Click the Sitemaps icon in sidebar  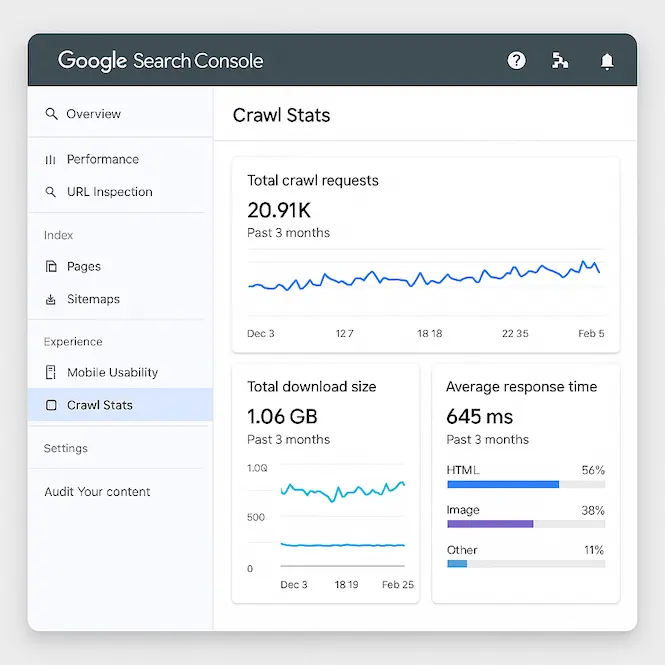click(51, 299)
